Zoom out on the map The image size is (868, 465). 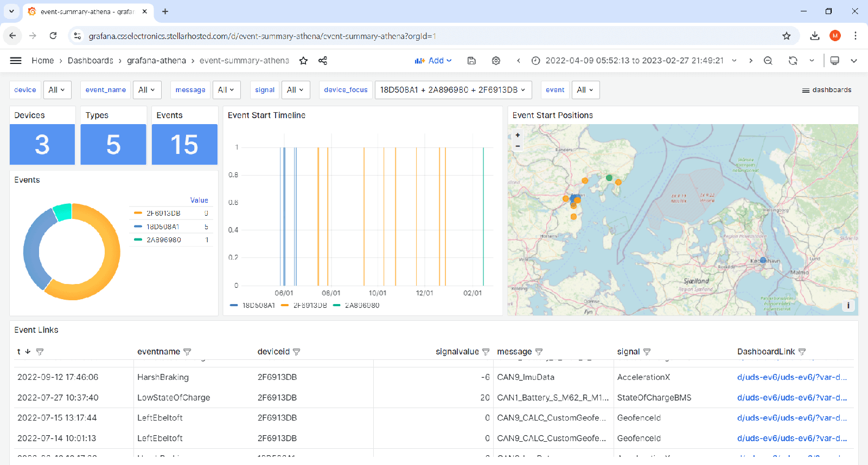(518, 146)
